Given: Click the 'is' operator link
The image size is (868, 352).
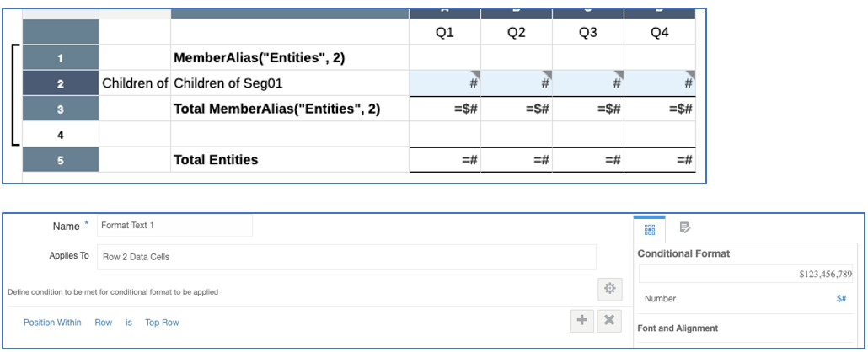Looking at the screenshot, I should [129, 323].
